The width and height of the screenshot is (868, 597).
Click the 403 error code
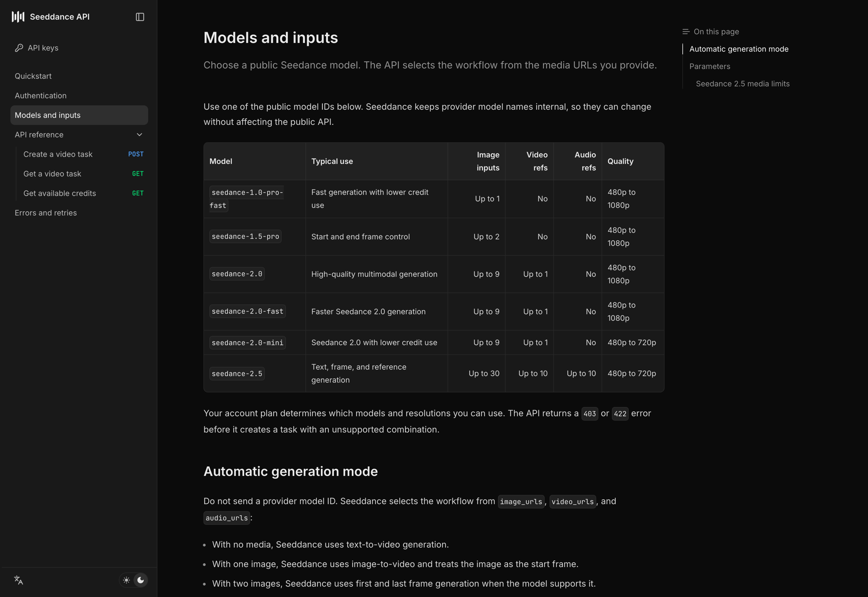click(590, 414)
